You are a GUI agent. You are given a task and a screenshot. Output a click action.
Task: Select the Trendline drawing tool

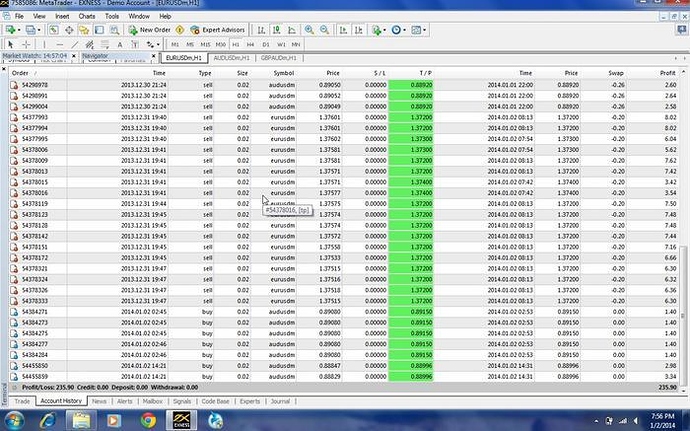[x=75, y=44]
